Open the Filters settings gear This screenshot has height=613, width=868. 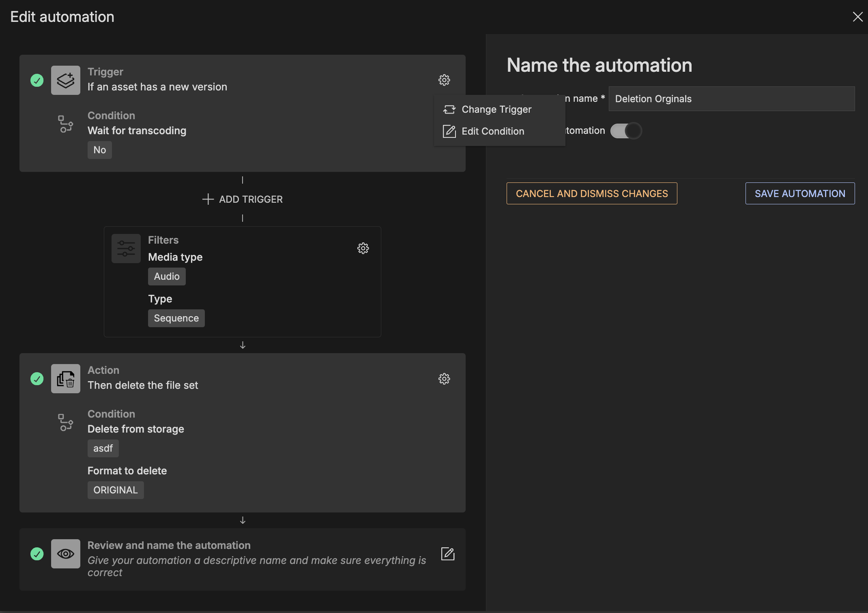(x=363, y=248)
